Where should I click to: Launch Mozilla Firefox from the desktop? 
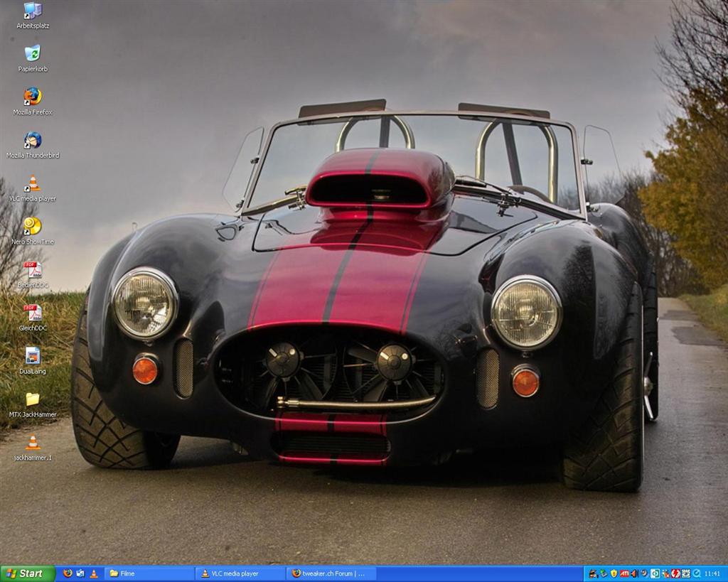[x=33, y=97]
